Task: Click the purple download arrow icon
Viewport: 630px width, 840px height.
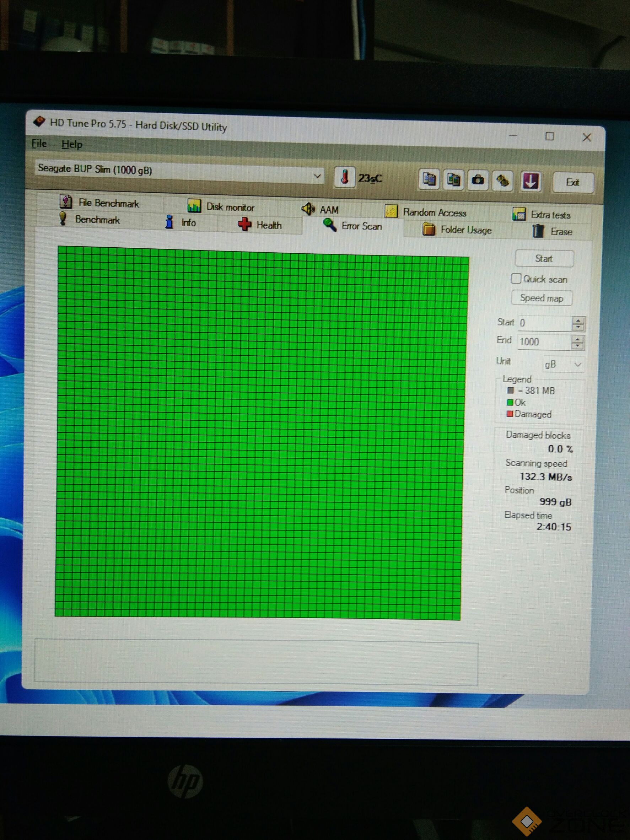Action: pos(530,181)
